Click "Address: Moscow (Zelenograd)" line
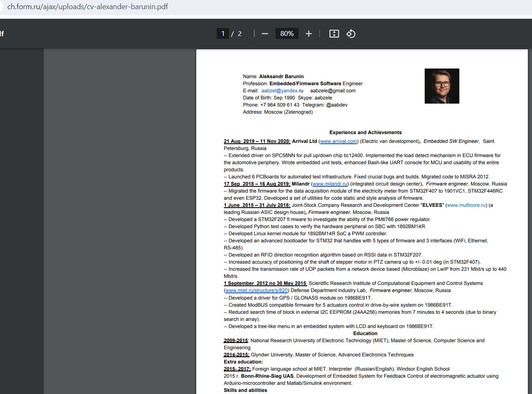 (278, 112)
